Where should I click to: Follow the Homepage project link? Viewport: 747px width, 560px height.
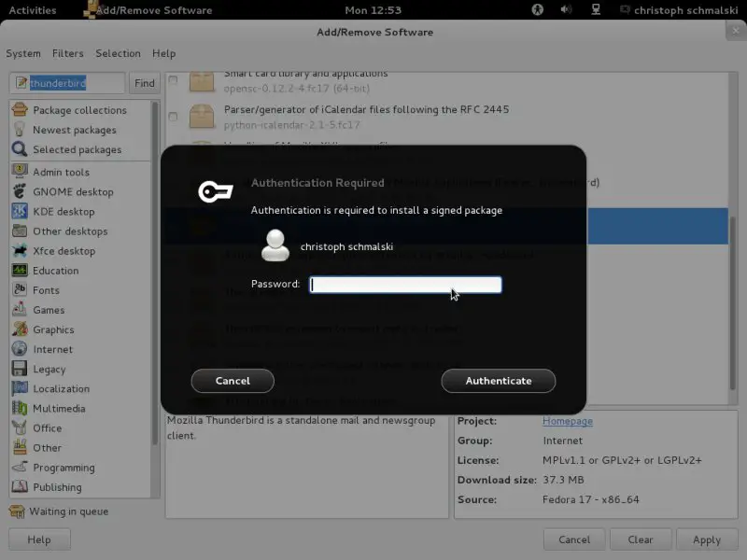coord(568,421)
